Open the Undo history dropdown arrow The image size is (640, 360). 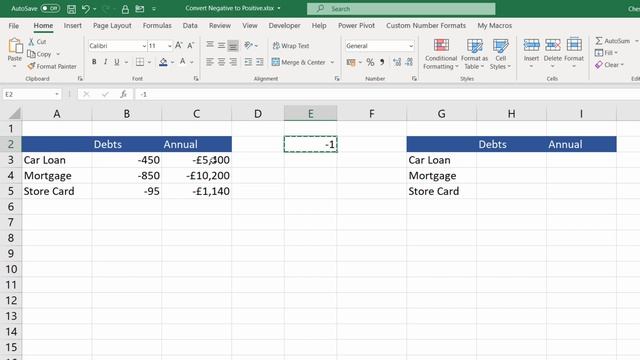tap(95, 9)
